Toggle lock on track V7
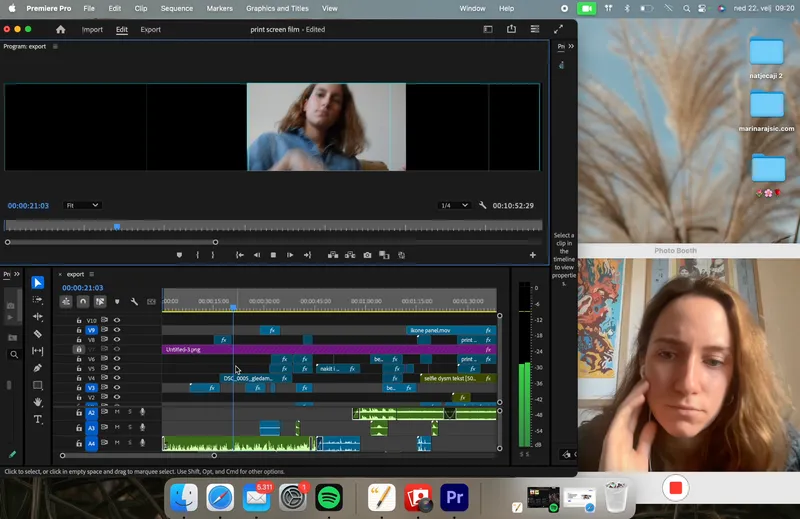The width and height of the screenshot is (800, 519). point(78,350)
